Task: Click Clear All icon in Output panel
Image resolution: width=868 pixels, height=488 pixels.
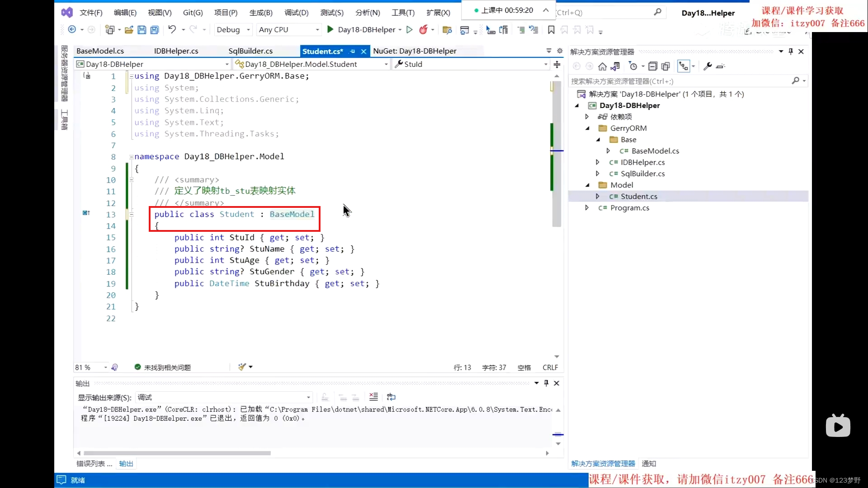Action: coord(373,397)
